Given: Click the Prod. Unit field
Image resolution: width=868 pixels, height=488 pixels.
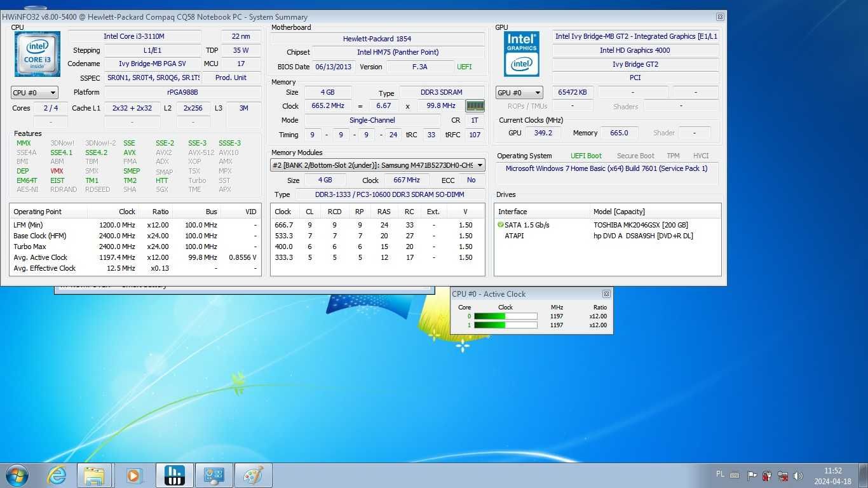Looking at the screenshot, I should (231, 78).
